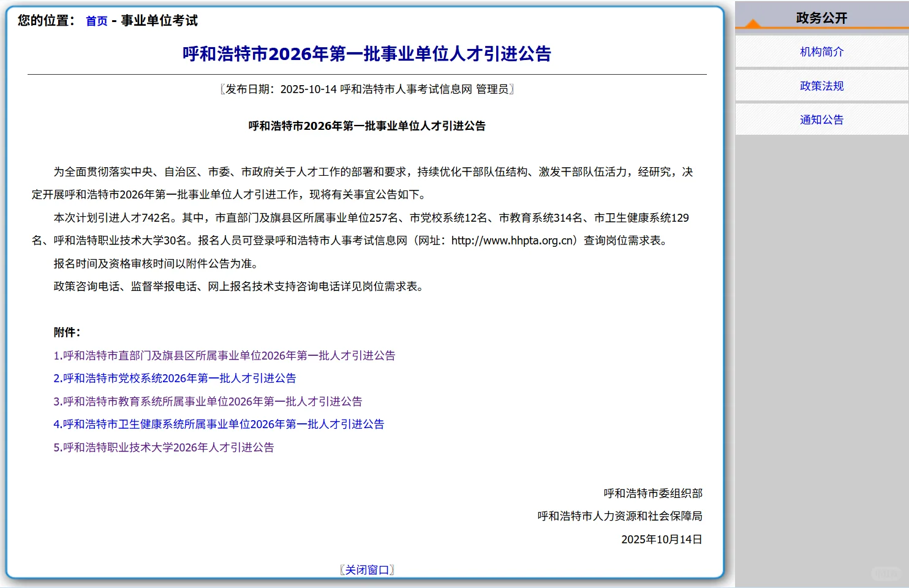Open the 通知公告 sidebar item
The height and width of the screenshot is (588, 909).
(x=821, y=120)
